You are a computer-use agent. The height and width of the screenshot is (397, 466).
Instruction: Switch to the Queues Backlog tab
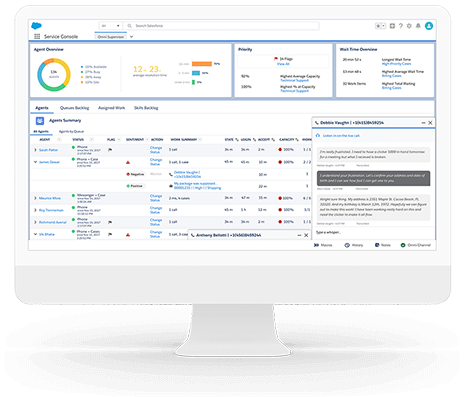[74, 108]
